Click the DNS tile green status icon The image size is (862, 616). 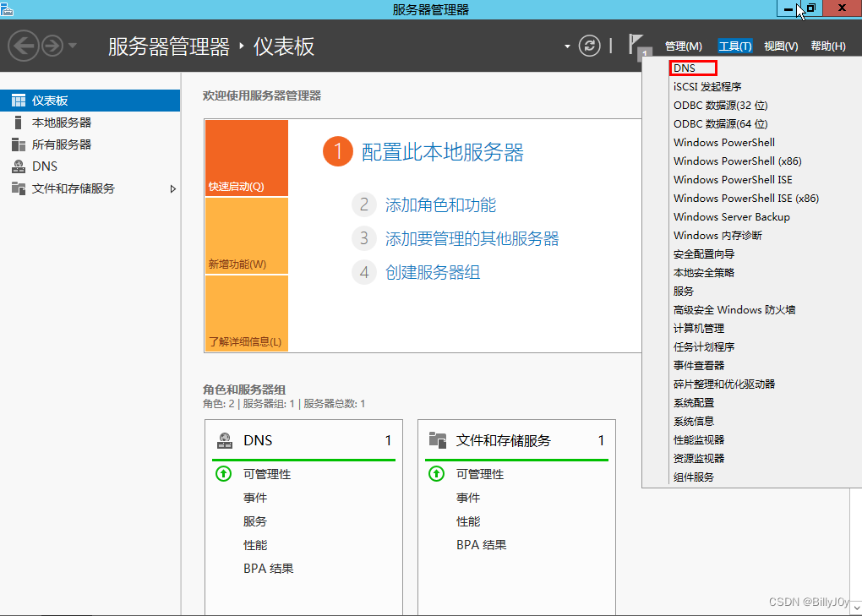pos(223,474)
